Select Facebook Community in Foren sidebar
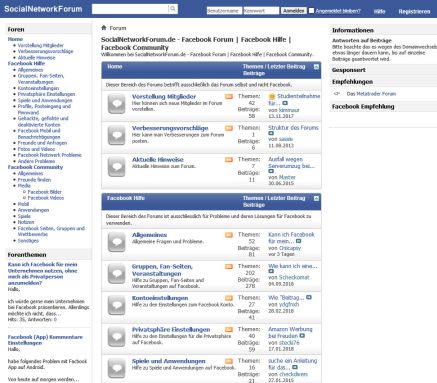Viewport: 437px width, 383px height. pos(35,167)
